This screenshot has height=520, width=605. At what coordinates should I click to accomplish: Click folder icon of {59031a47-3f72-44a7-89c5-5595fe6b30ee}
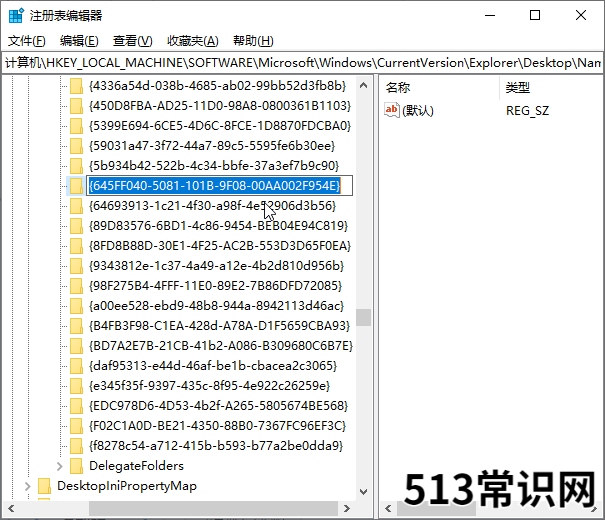(x=76, y=146)
